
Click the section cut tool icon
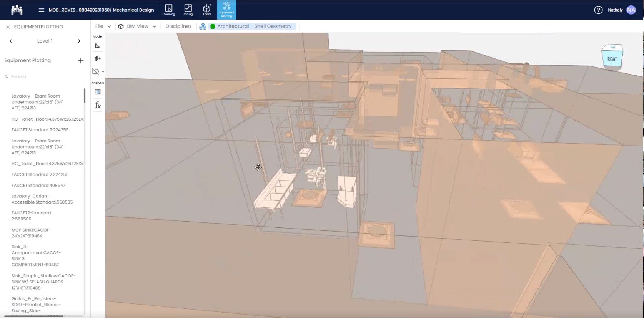pyautogui.click(x=98, y=58)
